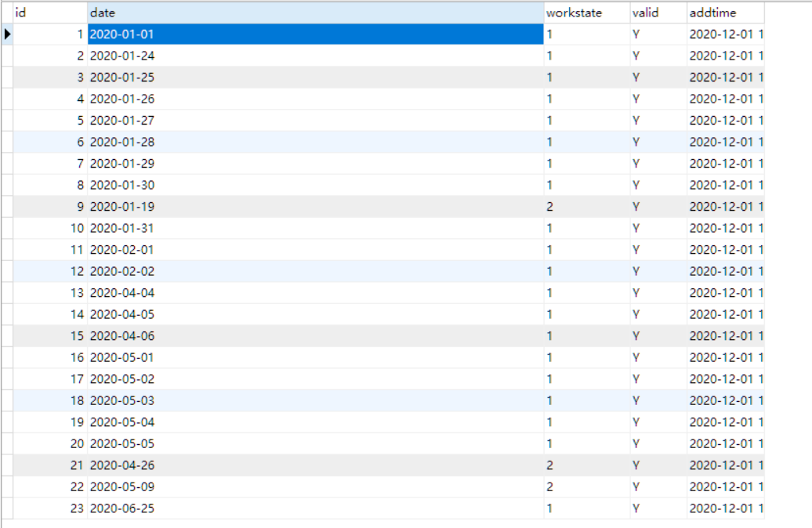Click the date column header
812x528 pixels.
[x=315, y=13]
